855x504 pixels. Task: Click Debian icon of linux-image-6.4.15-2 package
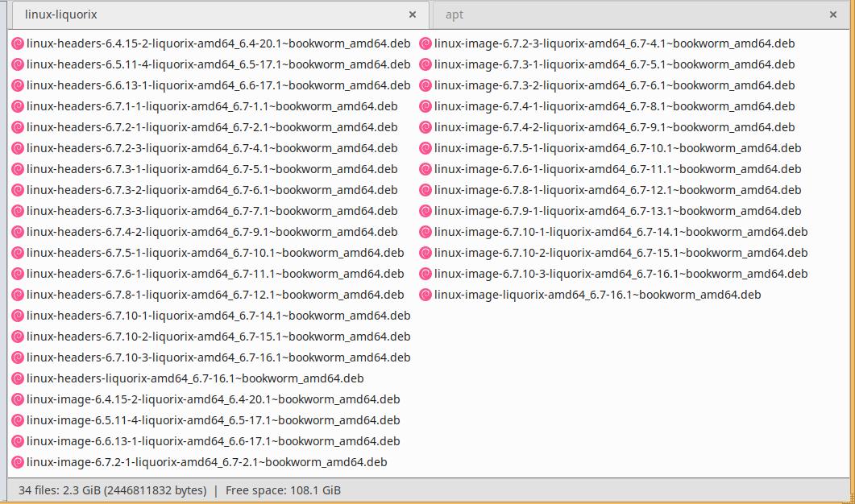pyautogui.click(x=18, y=399)
